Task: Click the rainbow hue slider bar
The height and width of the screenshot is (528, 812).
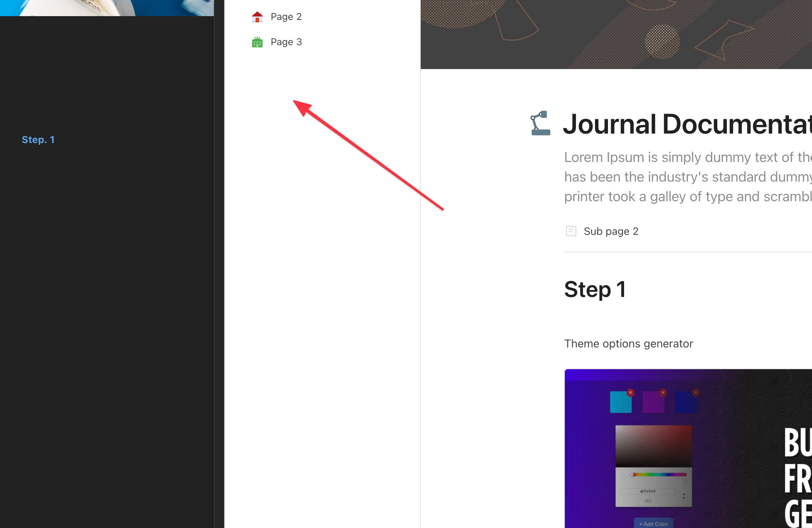Action: pyautogui.click(x=659, y=475)
